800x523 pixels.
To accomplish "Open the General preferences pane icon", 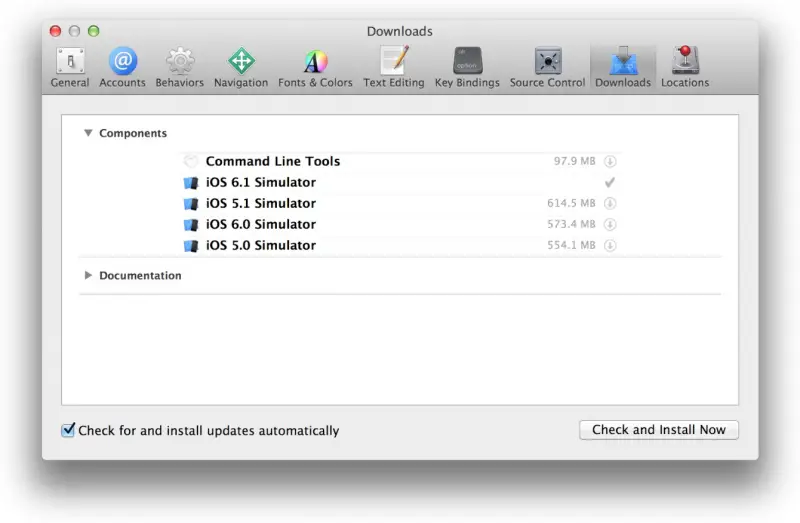I will click(x=70, y=62).
